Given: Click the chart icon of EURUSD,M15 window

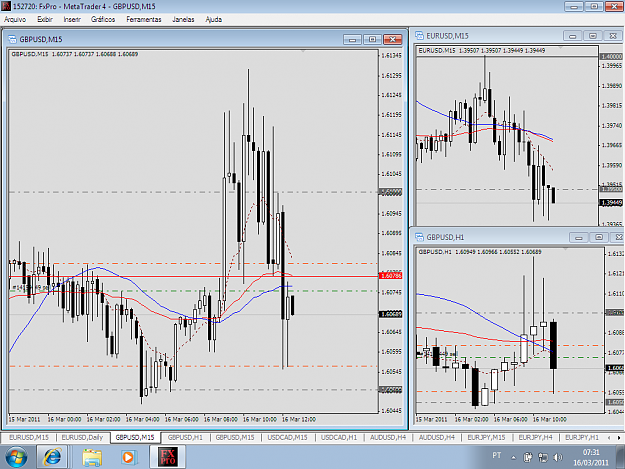Looking at the screenshot, I should [x=419, y=35].
